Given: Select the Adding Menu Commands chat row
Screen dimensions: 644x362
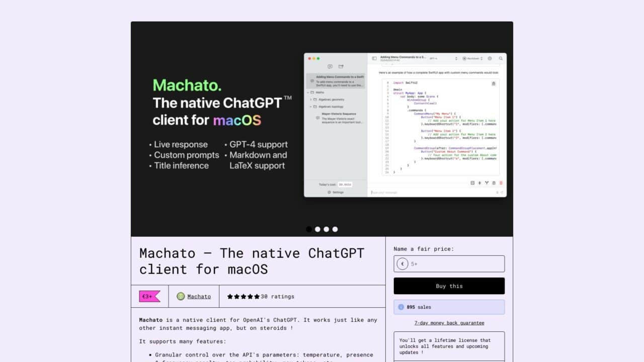Looking at the screenshot, I should 336,81.
